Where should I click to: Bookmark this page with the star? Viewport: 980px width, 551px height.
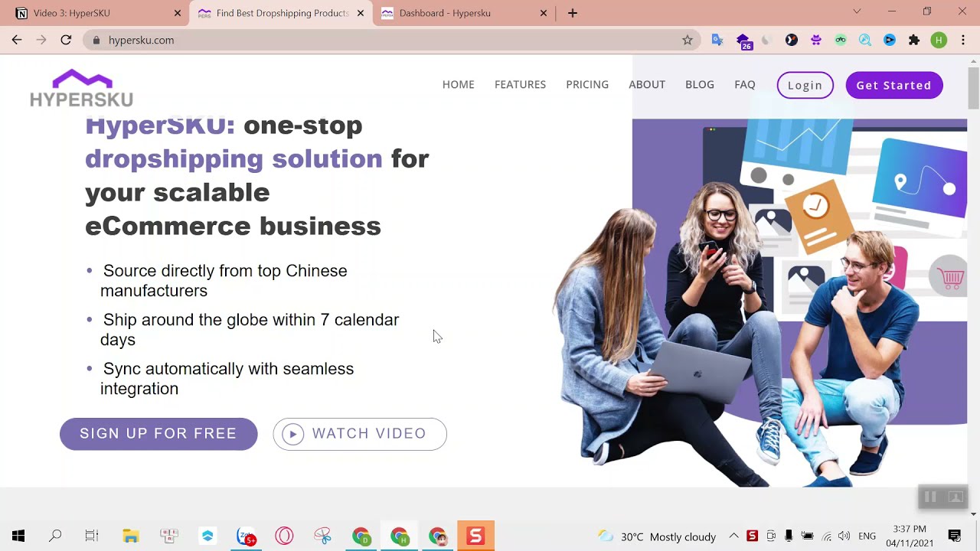(688, 40)
